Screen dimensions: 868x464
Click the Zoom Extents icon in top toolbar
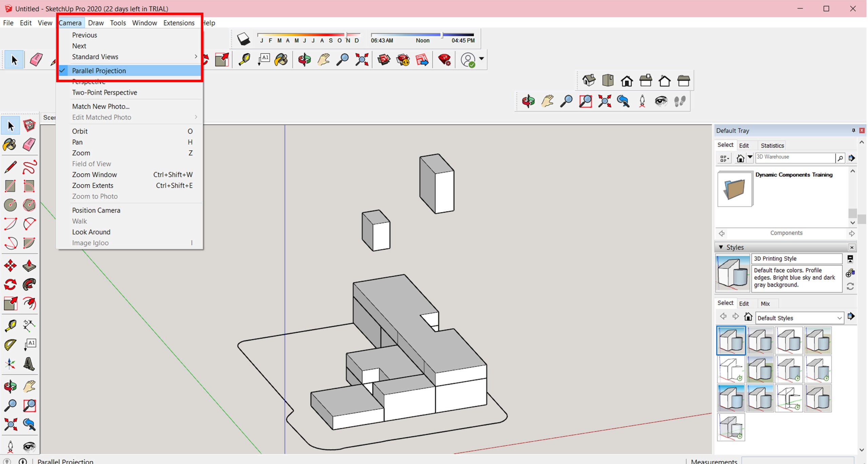coord(362,60)
